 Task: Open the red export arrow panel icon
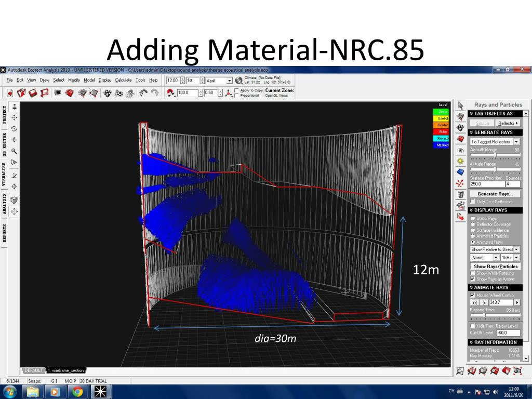[x=460, y=217]
